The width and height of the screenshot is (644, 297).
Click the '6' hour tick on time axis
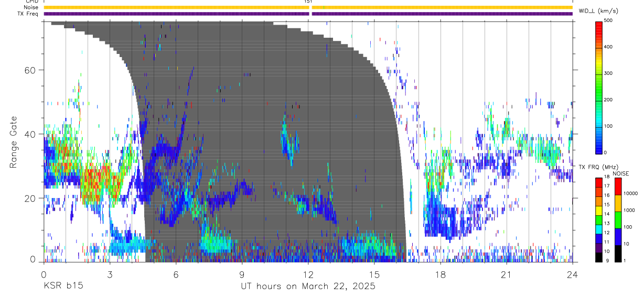[176, 274]
